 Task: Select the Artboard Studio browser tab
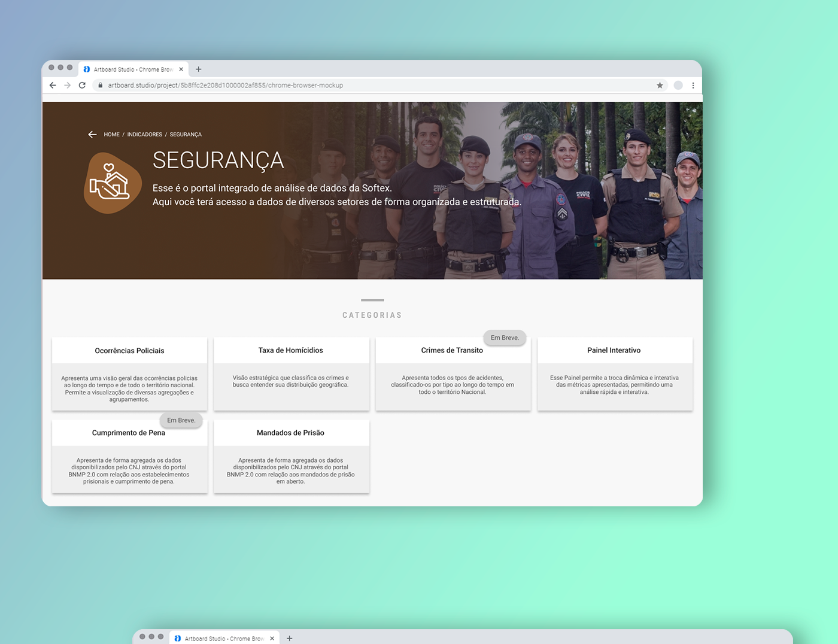point(133,69)
